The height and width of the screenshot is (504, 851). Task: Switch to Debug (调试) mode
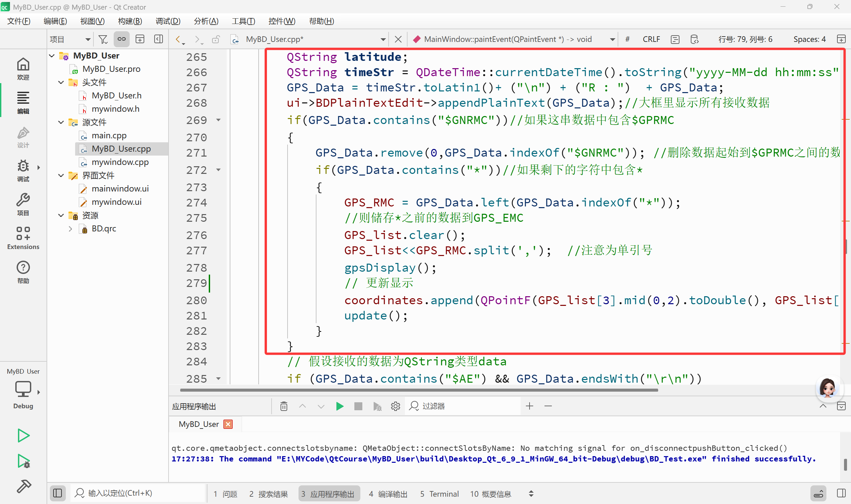pos(23,170)
